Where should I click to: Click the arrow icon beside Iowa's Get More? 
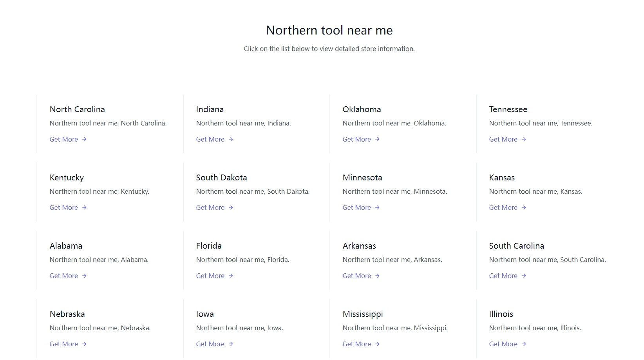231,344
